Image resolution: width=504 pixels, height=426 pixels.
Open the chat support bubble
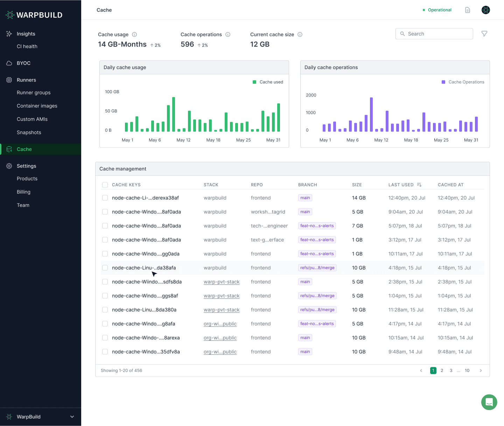(x=489, y=402)
